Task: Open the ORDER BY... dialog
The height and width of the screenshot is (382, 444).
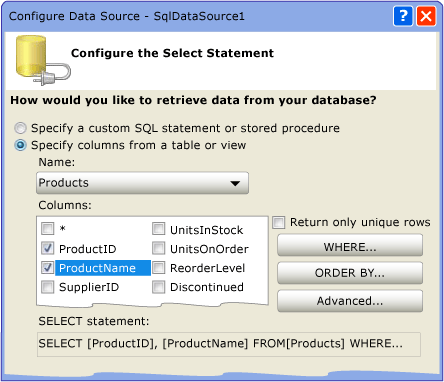Action: click(350, 273)
